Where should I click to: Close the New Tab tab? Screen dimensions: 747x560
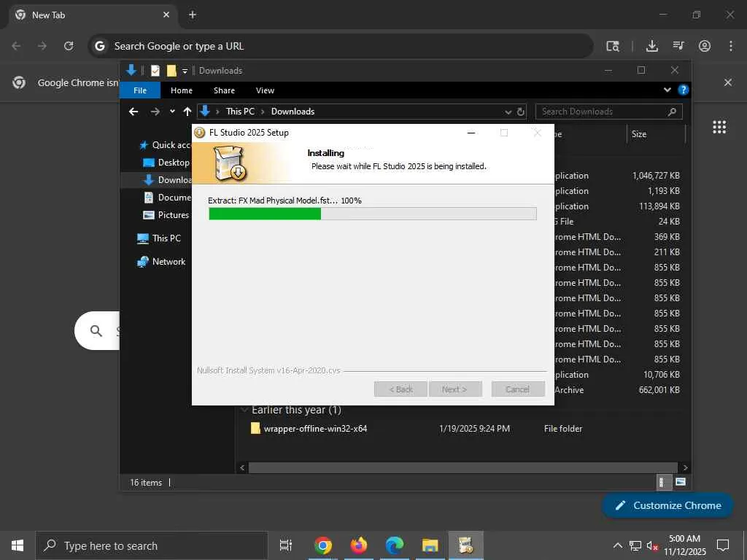pos(166,15)
